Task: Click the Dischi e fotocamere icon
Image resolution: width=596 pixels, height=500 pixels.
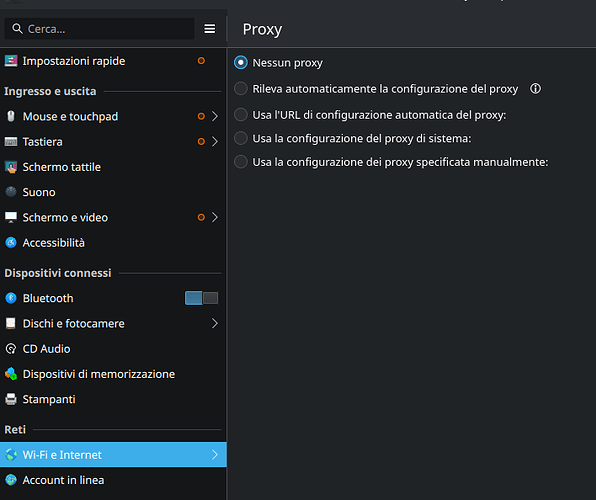Action: pyautogui.click(x=11, y=324)
